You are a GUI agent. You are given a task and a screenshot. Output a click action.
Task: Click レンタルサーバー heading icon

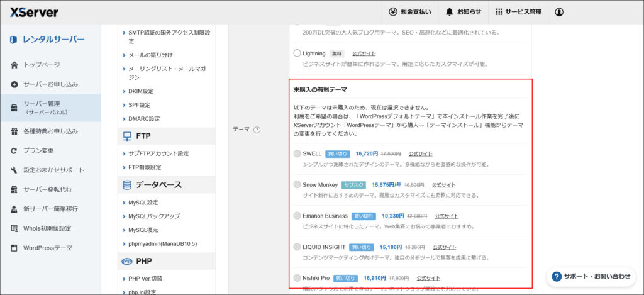pos(14,40)
